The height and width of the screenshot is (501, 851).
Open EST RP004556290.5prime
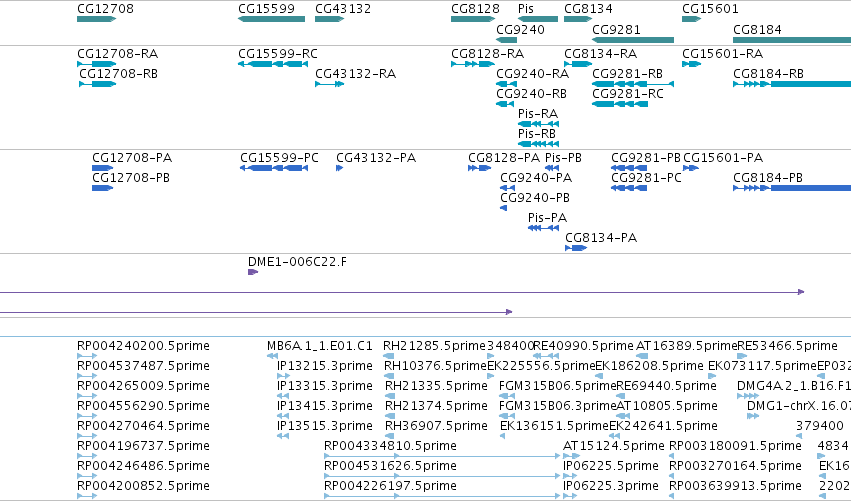87,416
